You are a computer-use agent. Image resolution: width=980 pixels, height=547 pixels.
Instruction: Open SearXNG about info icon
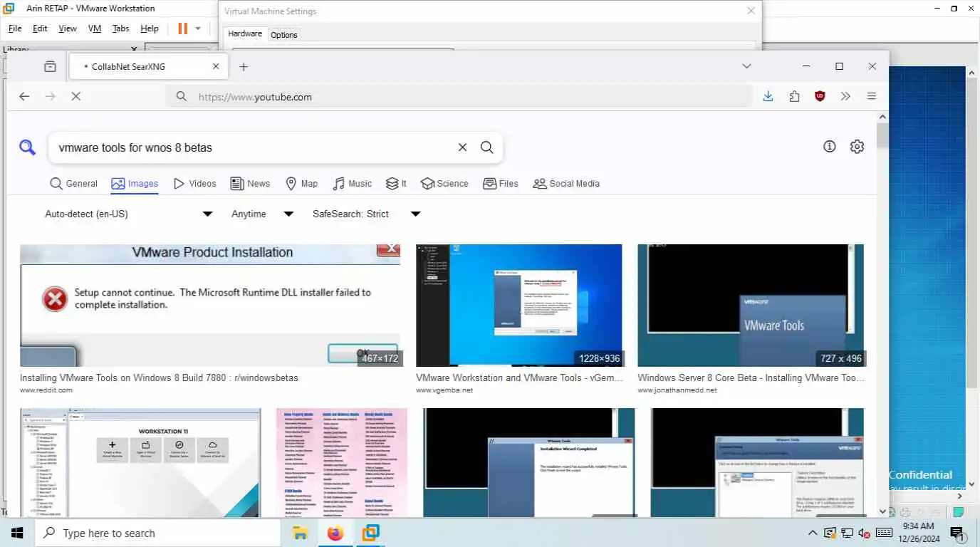tap(829, 147)
